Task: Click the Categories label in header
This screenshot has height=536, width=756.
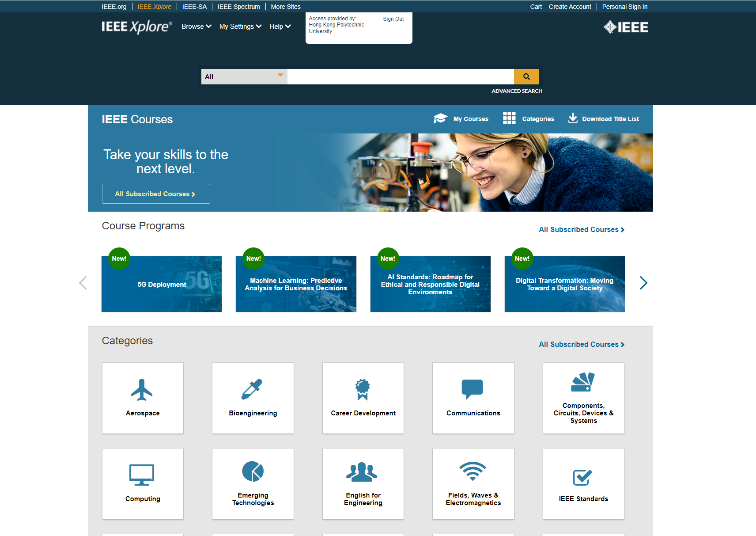Action: (538, 119)
